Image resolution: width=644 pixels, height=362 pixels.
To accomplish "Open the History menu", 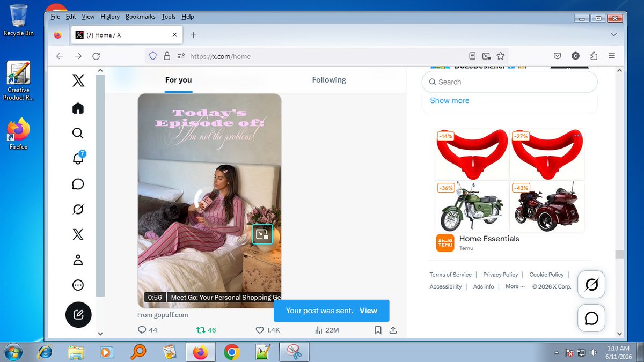I will (x=110, y=17).
